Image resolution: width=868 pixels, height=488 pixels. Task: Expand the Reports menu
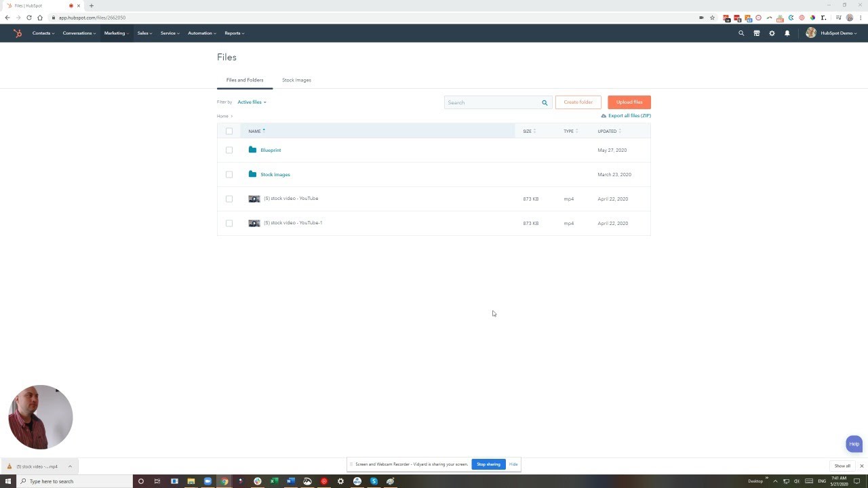(x=235, y=33)
